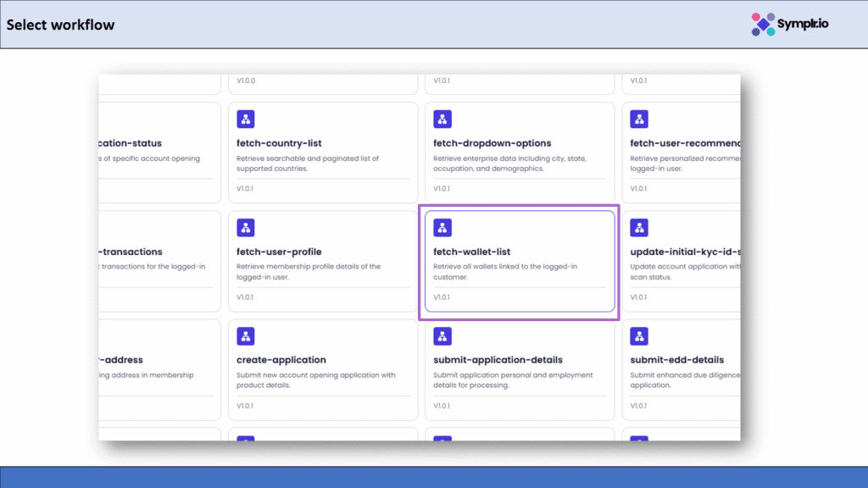Click the fetch-user-recommend card icon
Screen dimensions: 868x488
coord(639,119)
